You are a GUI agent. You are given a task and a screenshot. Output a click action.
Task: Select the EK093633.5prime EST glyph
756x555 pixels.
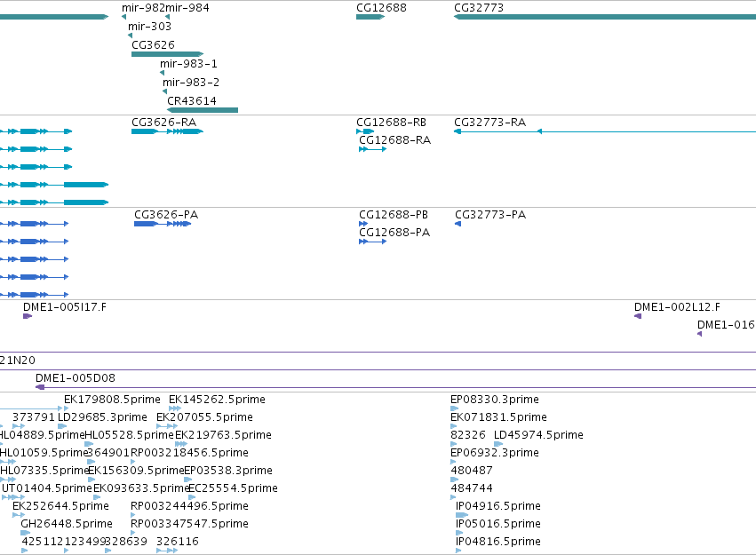(x=97, y=497)
